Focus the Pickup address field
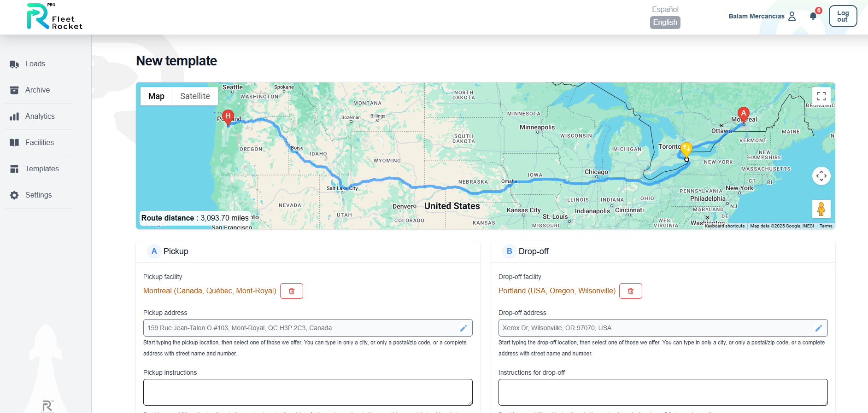Viewport: 868px width, 413px height. (308, 328)
